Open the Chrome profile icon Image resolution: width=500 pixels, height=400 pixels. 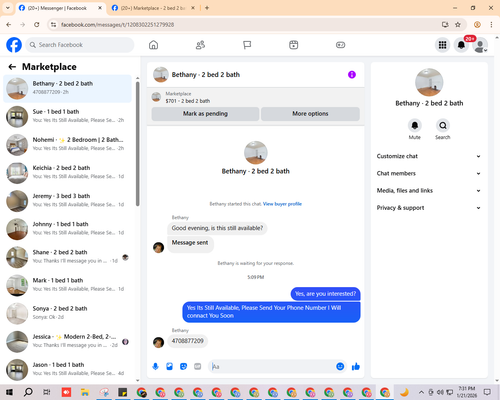(477, 24)
